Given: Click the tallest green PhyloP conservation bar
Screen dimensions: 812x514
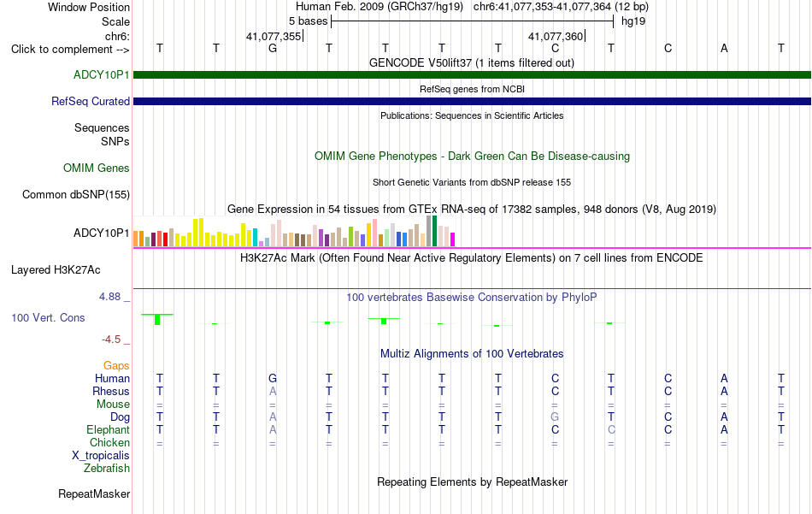Looking at the screenshot, I should point(157,320).
